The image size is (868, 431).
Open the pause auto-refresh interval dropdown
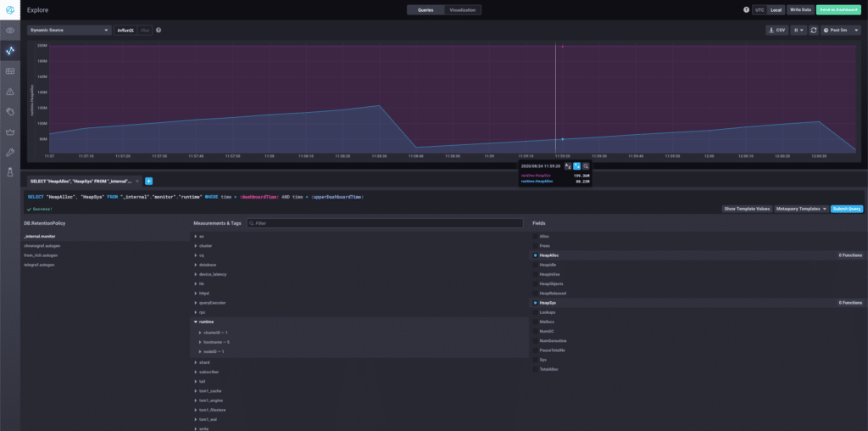798,30
